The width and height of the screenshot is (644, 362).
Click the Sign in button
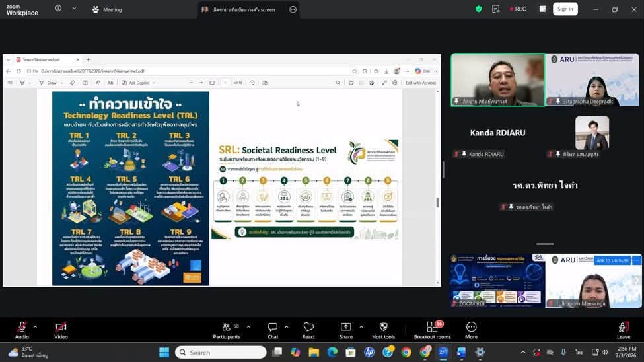pyautogui.click(x=565, y=9)
